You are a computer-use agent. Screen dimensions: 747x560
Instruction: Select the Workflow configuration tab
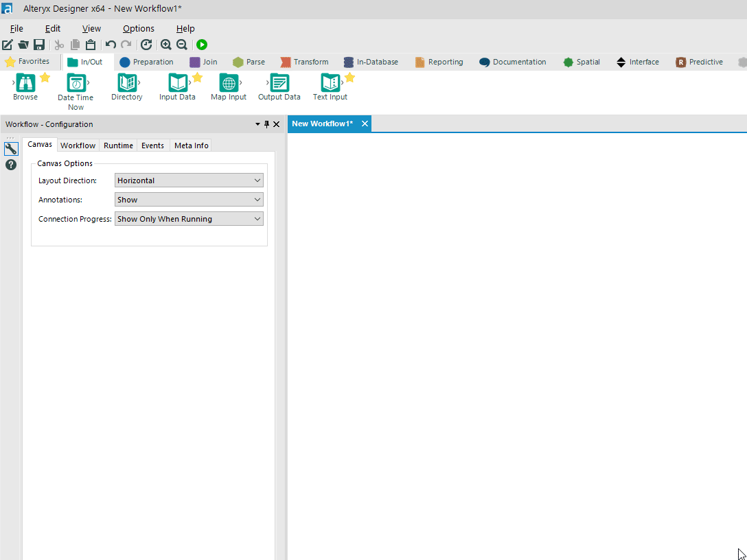point(78,145)
